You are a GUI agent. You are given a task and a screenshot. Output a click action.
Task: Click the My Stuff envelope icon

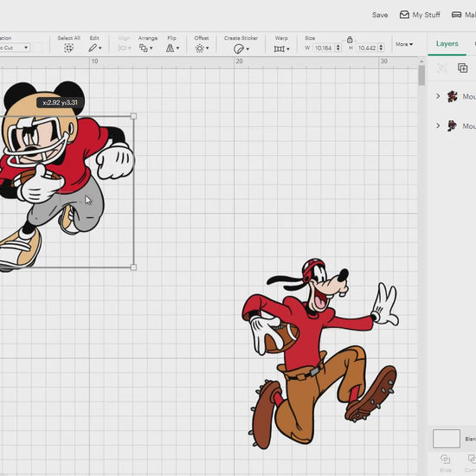coord(404,15)
